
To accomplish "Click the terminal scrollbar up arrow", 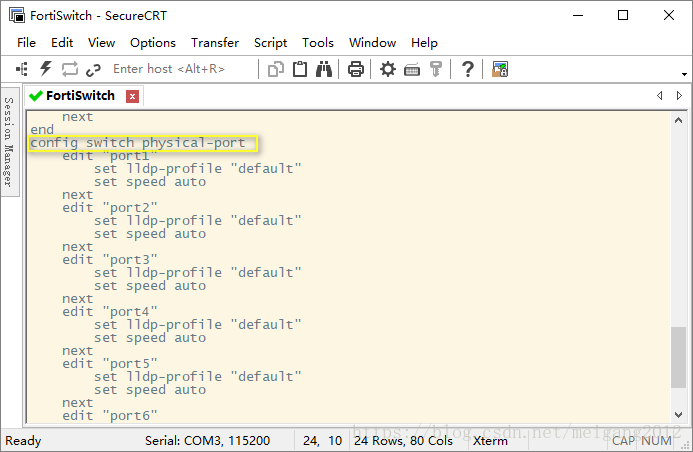I will (x=678, y=120).
